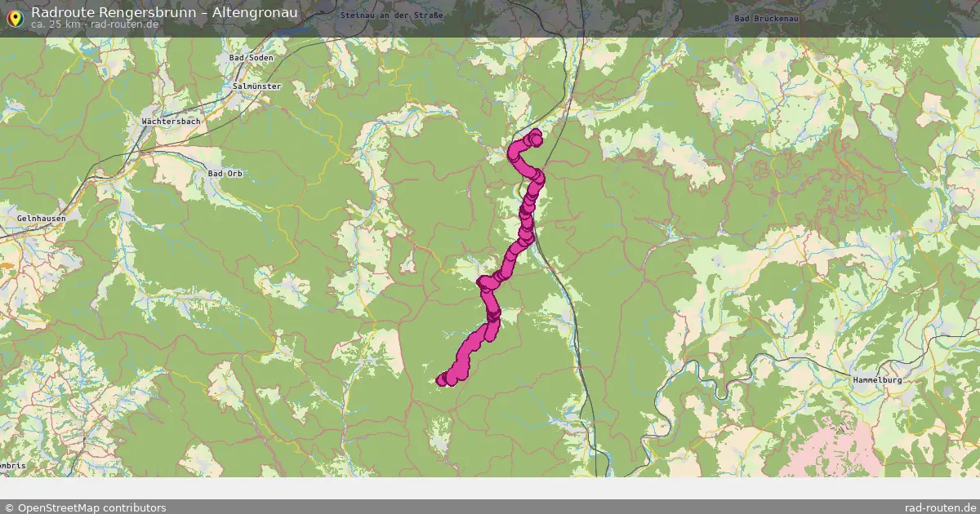Click the title Radroute Rengersbrunn – Altengronau
The width and height of the screenshot is (980, 514).
(x=164, y=12)
